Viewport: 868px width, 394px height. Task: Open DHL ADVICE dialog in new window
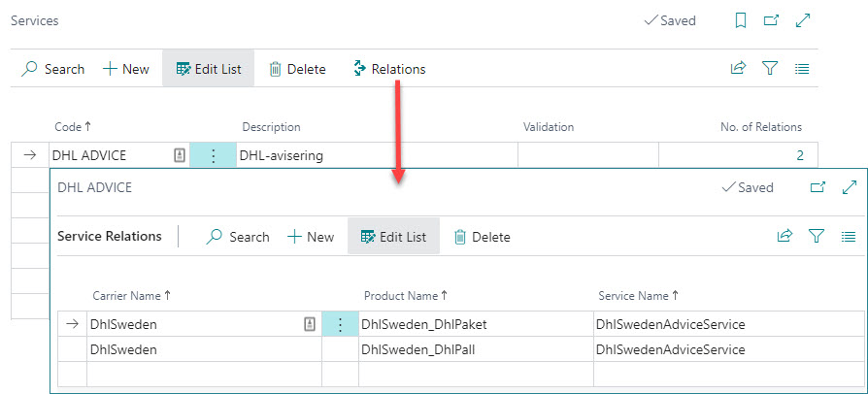[818, 187]
